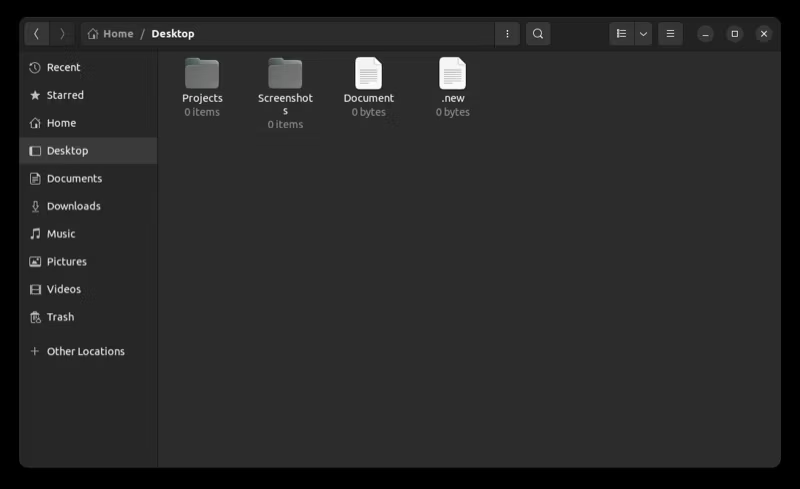Open the hamburger main menu
This screenshot has height=489, width=800.
pyautogui.click(x=670, y=34)
